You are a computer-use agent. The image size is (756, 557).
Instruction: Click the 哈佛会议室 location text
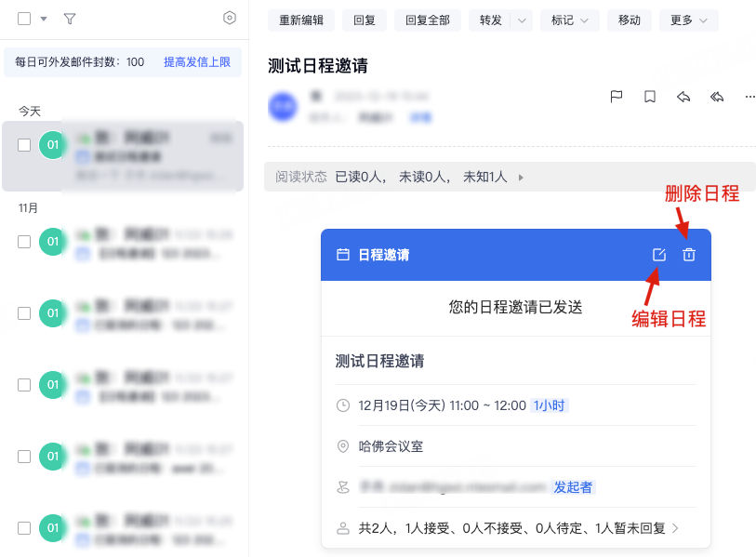click(x=391, y=446)
